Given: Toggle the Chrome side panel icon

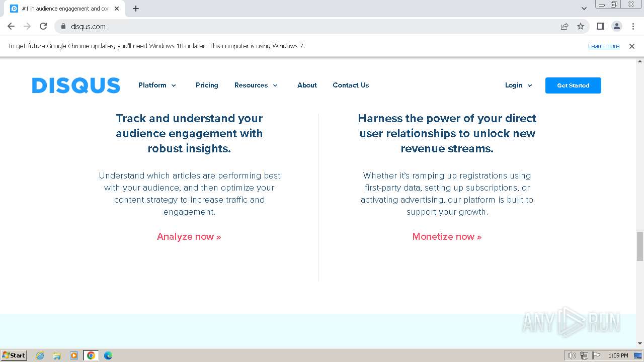Looking at the screenshot, I should click(600, 26).
